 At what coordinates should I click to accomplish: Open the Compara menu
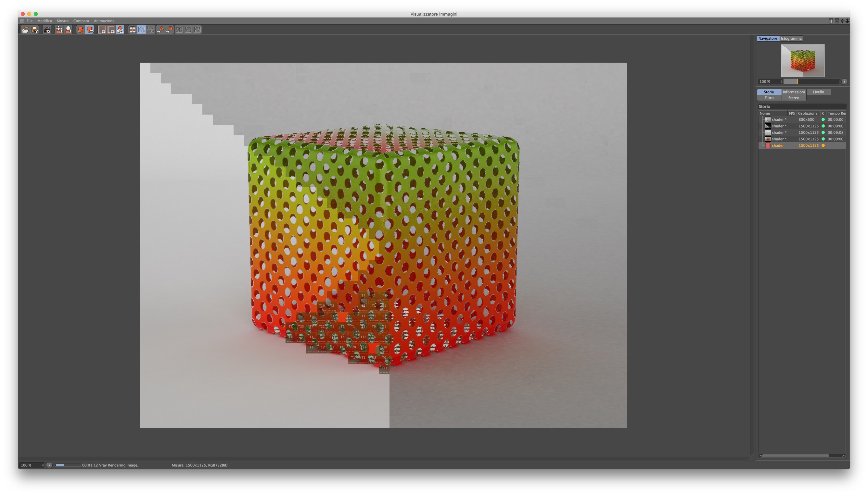pos(81,21)
